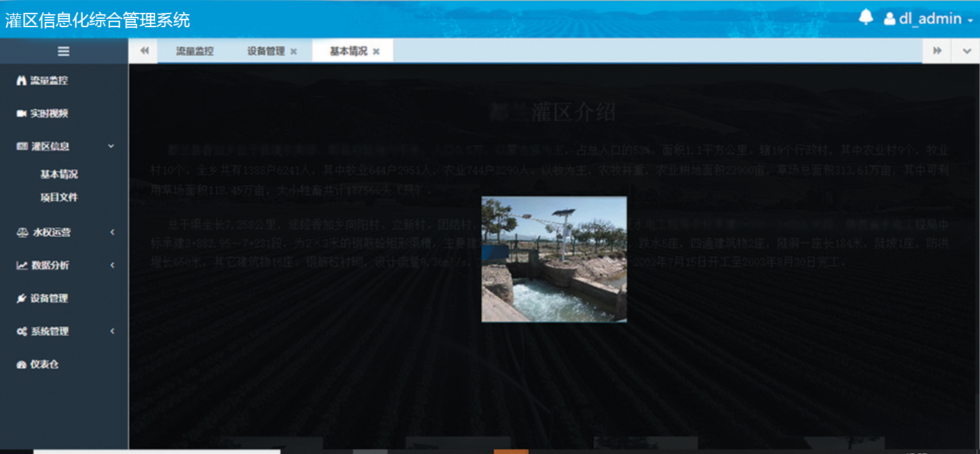Click the dashboard icon for 仪表仓
Screen dimensions: 980x454
tap(21, 364)
